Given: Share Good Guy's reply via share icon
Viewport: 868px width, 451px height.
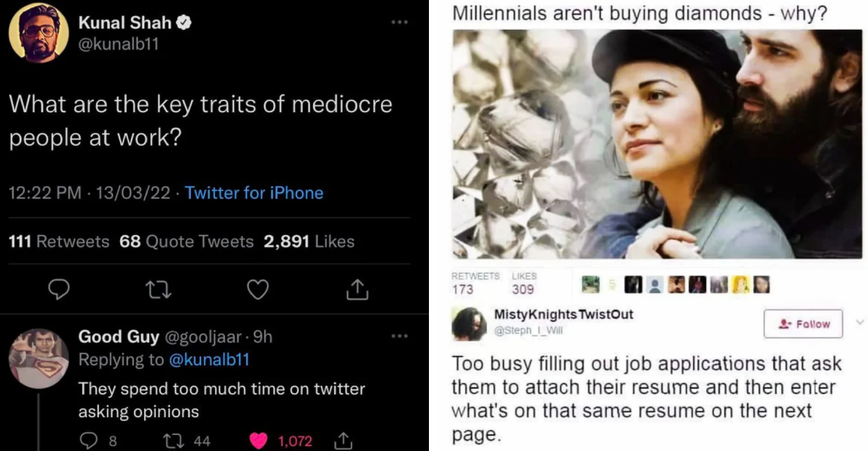Looking at the screenshot, I should pyautogui.click(x=342, y=440).
